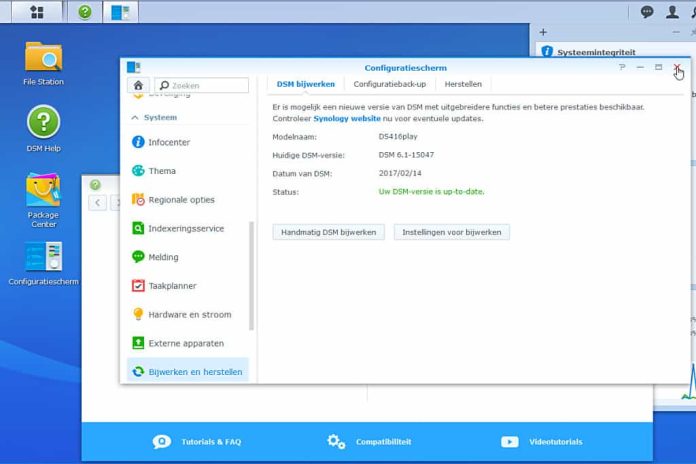Image resolution: width=696 pixels, height=464 pixels.
Task: Click the Configuratiescherm window title icon
Action: click(x=133, y=67)
